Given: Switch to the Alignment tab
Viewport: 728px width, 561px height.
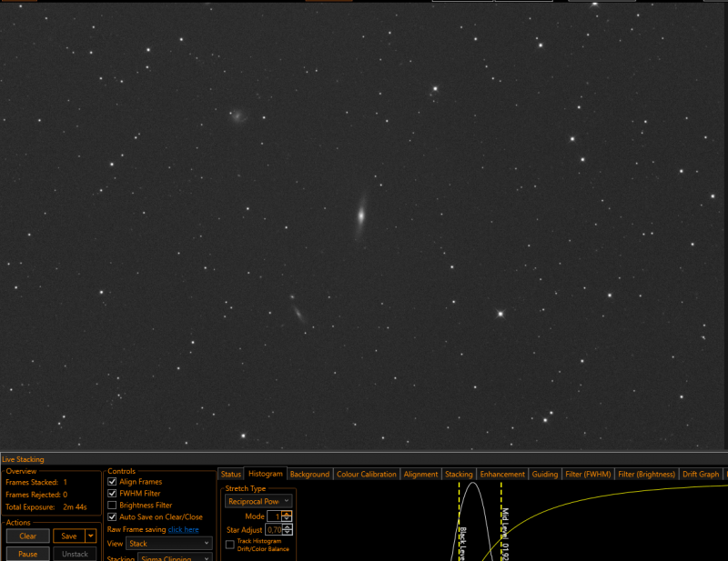Looking at the screenshot, I should (420, 475).
